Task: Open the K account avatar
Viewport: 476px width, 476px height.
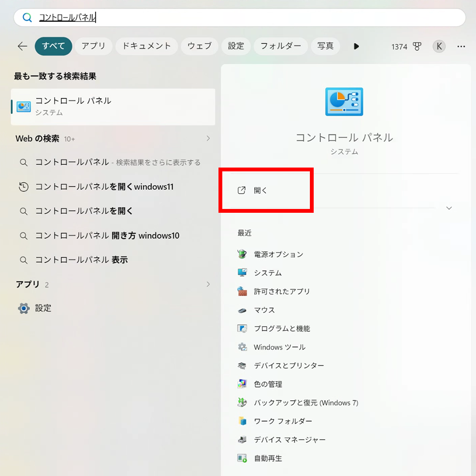Action: coord(439,47)
